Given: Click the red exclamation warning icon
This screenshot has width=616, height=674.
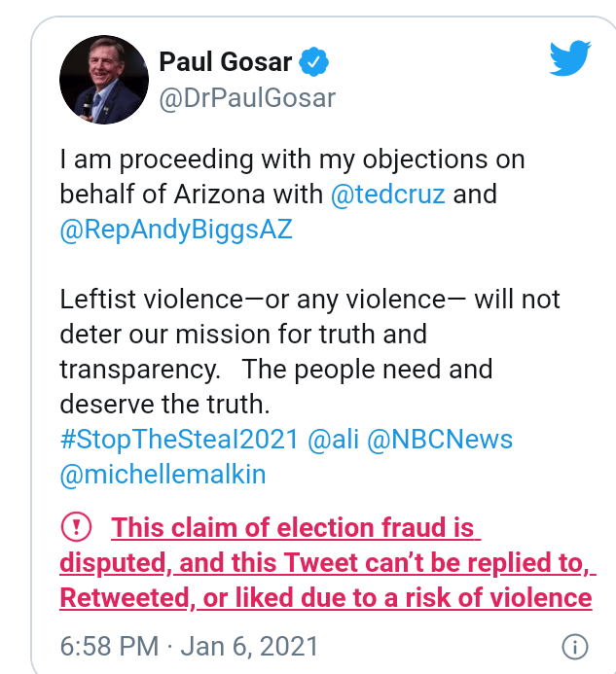Looking at the screenshot, I should (x=76, y=527).
